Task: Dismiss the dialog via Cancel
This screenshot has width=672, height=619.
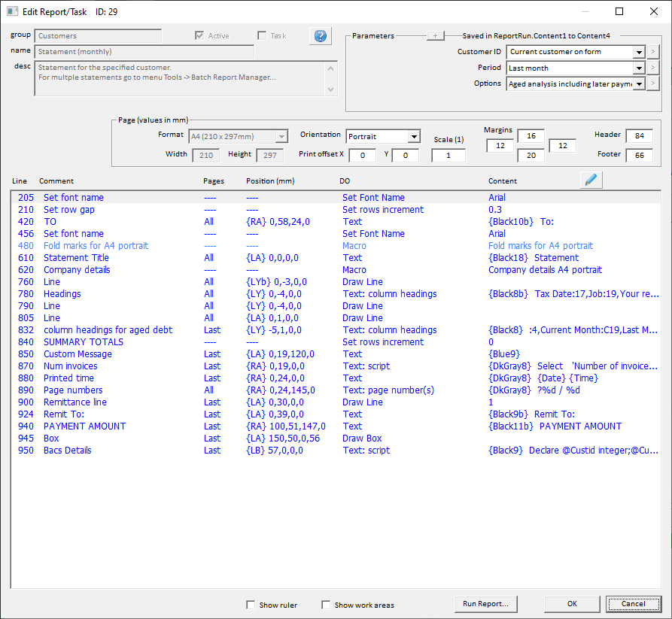Action: pyautogui.click(x=633, y=604)
